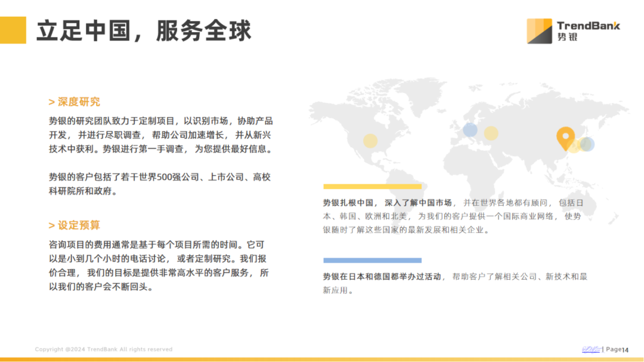Select the blue bar above 势银在日本和德国 paragraph
This screenshot has height=362, width=644.
pyautogui.click(x=372, y=260)
